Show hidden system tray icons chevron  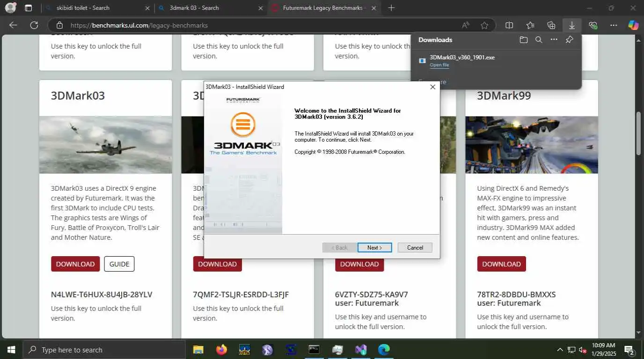[x=560, y=350]
